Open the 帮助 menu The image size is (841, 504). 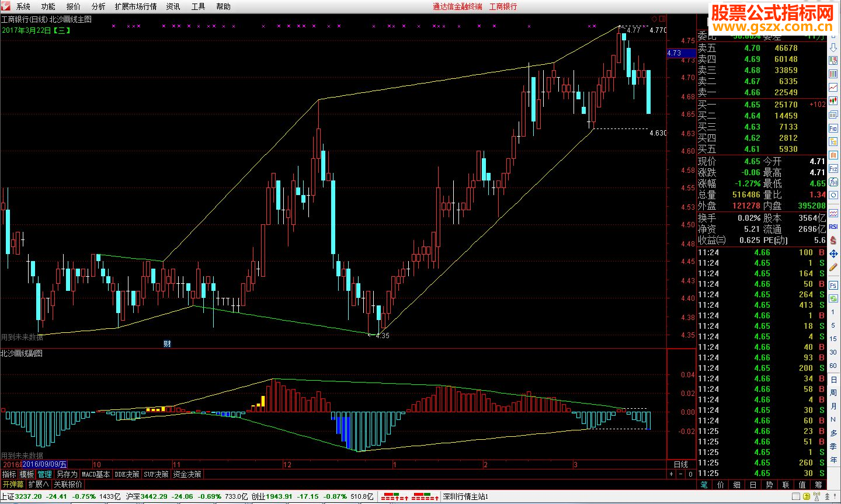(224, 6)
